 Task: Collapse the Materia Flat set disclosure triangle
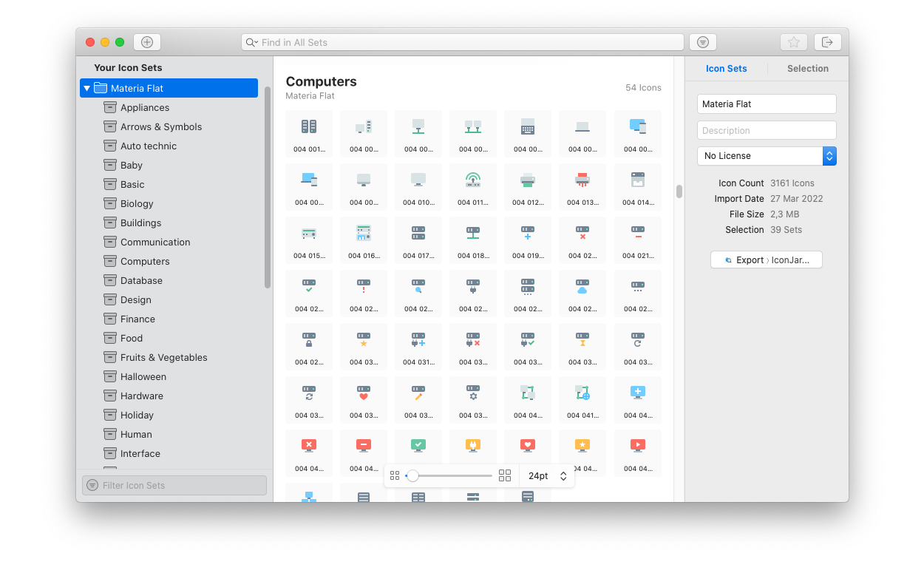(87, 87)
